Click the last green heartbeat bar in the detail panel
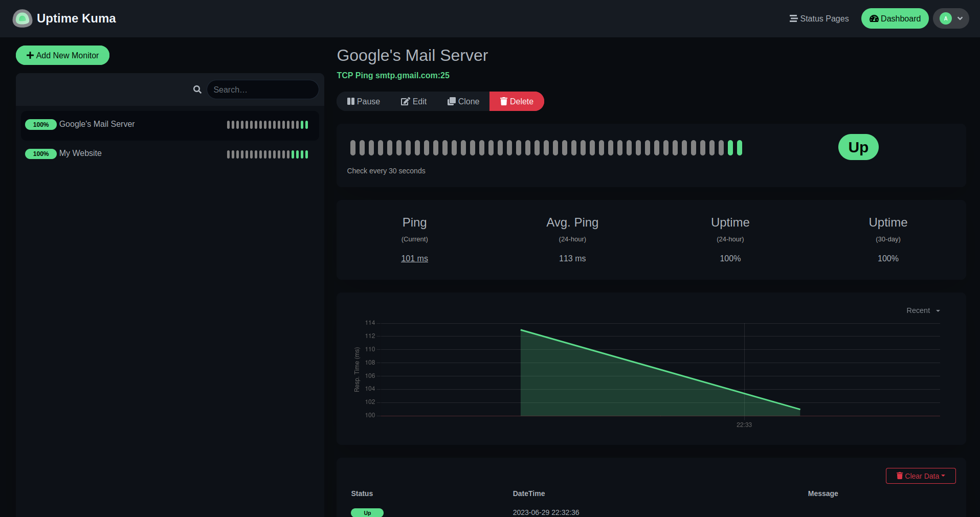The width and height of the screenshot is (980, 517). tap(740, 148)
